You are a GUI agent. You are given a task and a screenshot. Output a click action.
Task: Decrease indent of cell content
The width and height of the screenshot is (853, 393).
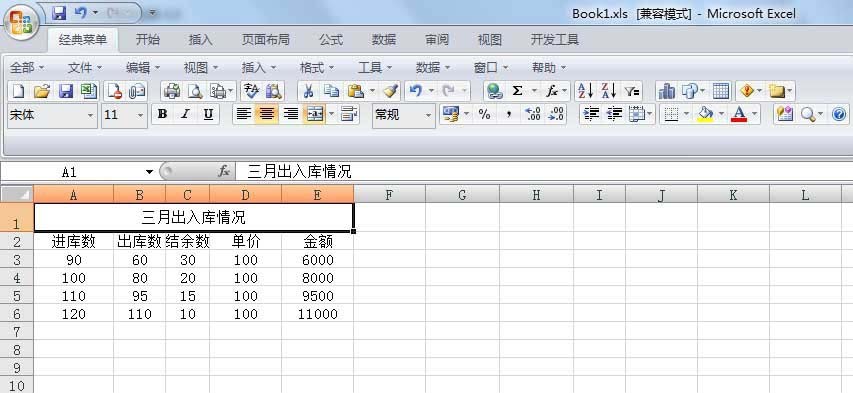(591, 114)
